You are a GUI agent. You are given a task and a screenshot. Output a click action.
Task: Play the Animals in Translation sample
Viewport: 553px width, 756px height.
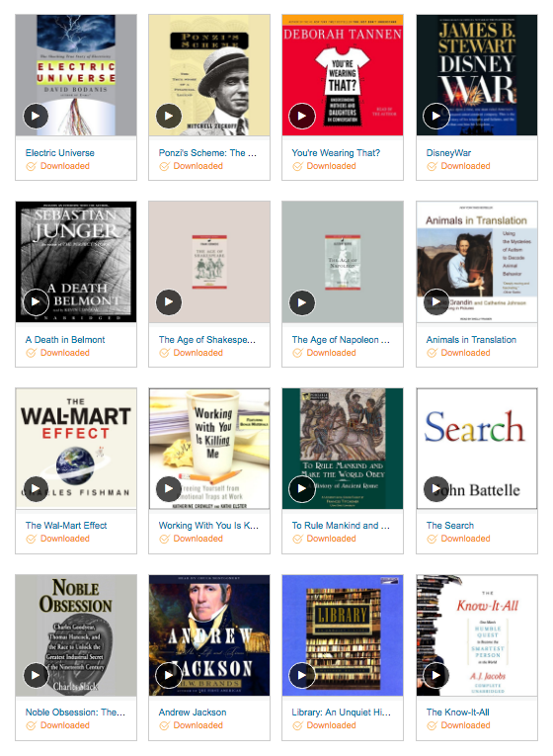435,302
